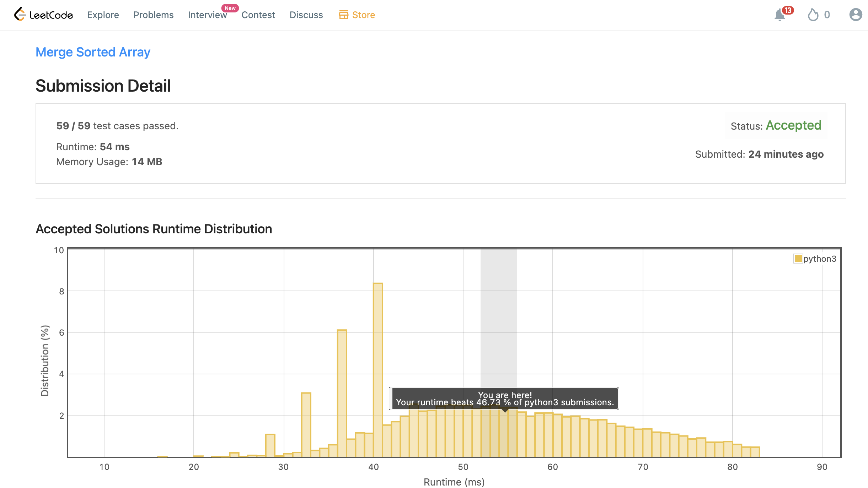Click the highlighted bar under You are here

[503, 433]
